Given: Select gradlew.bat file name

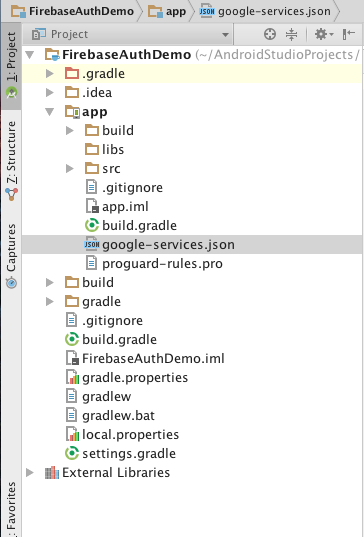Looking at the screenshot, I should 118,416.
